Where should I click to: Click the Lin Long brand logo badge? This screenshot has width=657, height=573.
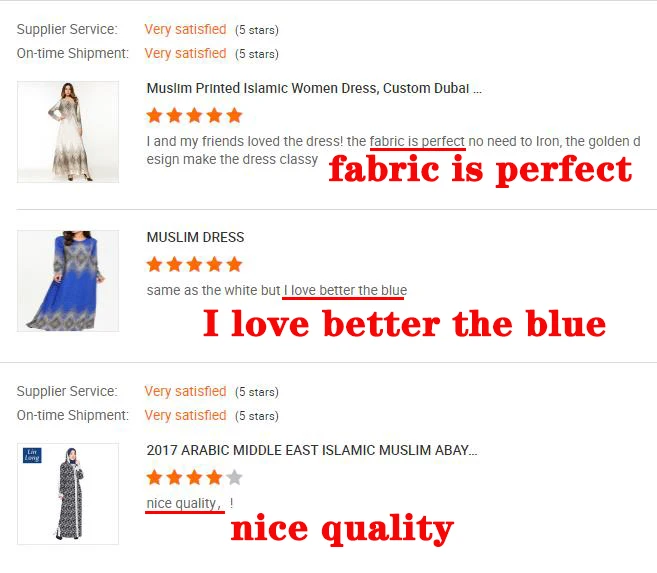click(x=32, y=455)
